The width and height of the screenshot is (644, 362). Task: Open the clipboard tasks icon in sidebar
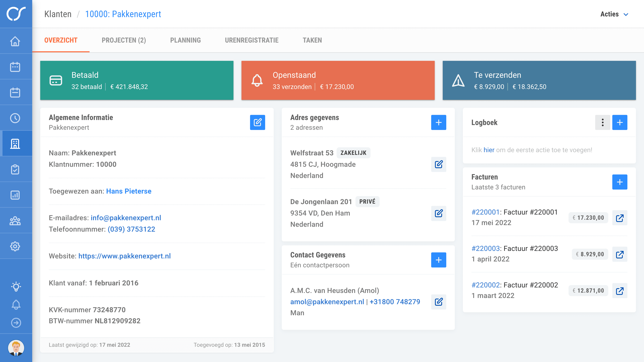(15, 169)
